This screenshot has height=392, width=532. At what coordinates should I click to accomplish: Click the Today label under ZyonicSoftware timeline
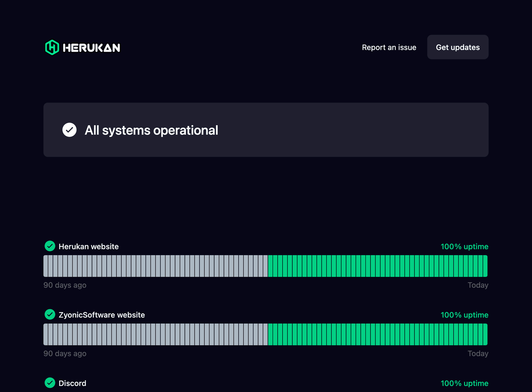pos(478,353)
